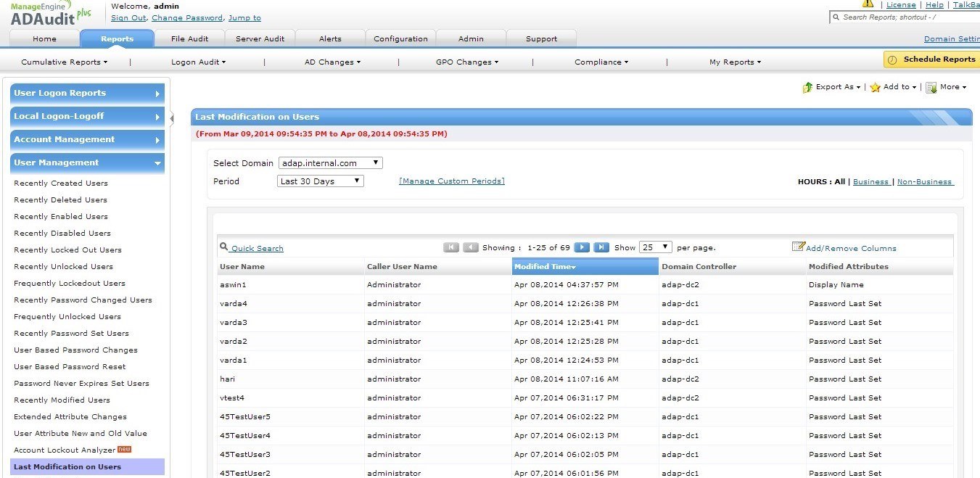Viewport: 980px width, 478px height.
Task: Open the Select Domain dropdown
Action: pyautogui.click(x=330, y=163)
